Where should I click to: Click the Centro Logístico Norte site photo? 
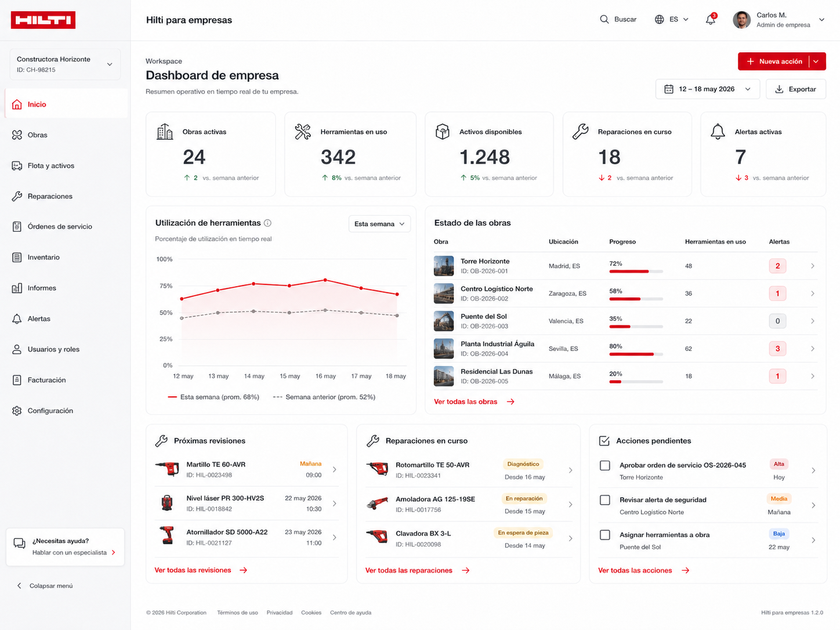(x=444, y=294)
